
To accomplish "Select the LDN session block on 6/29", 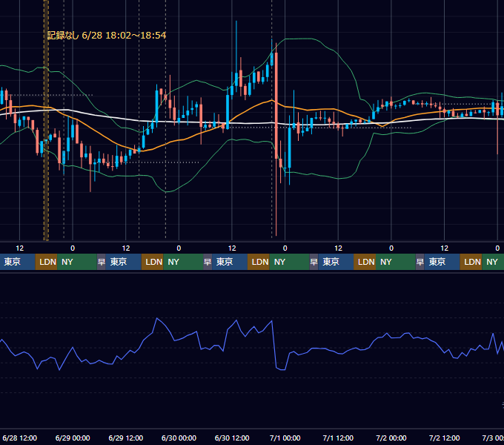I will click(153, 262).
